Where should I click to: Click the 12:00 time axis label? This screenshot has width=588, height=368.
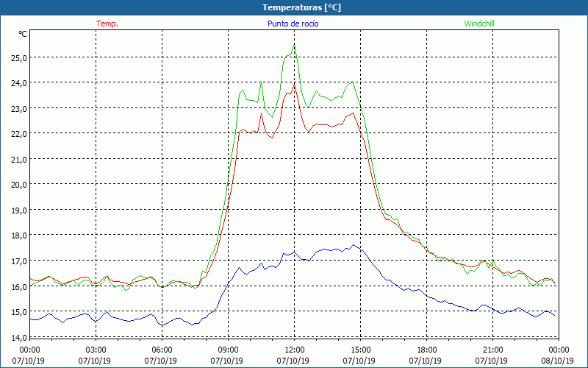(295, 350)
